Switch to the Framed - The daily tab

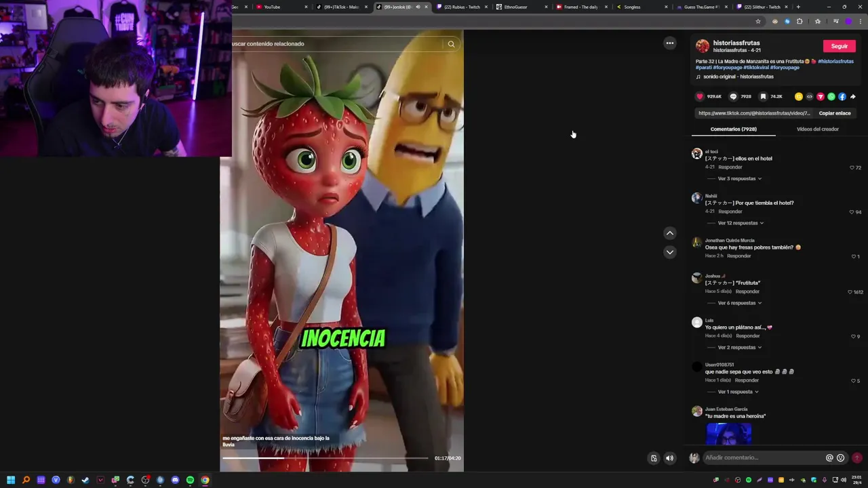point(581,7)
